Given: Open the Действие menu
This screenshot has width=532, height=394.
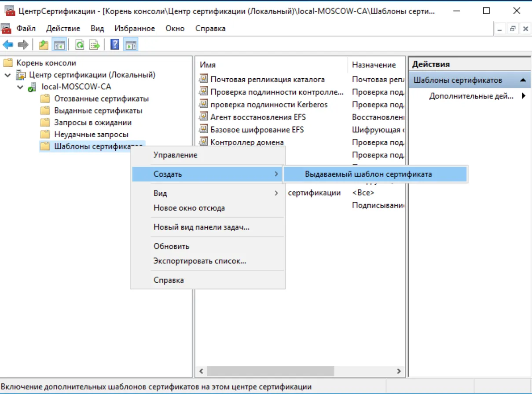Looking at the screenshot, I should coord(63,29).
